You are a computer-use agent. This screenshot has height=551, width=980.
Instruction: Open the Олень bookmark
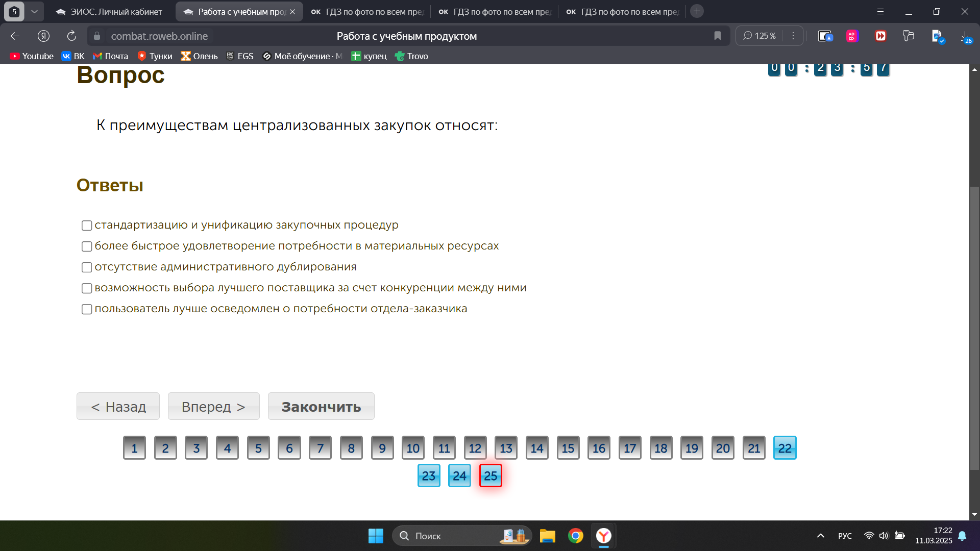coord(199,56)
